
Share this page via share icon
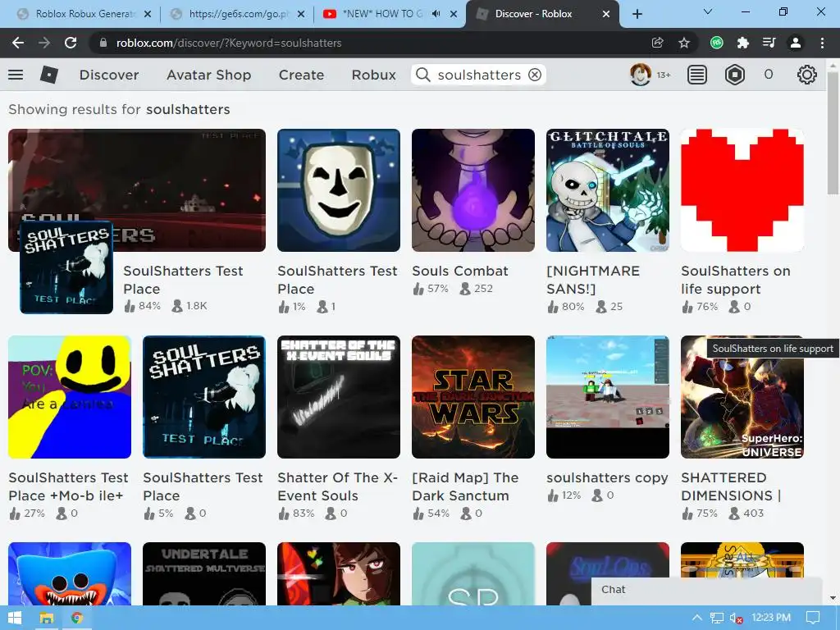[x=657, y=43]
